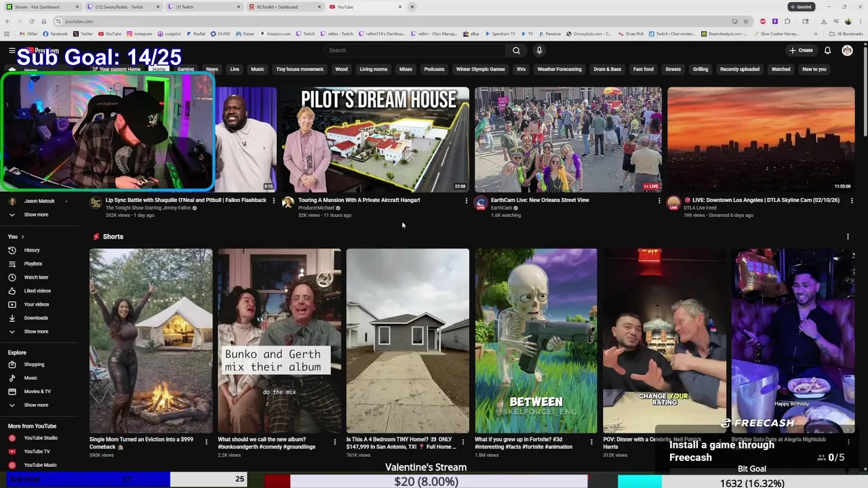The width and height of the screenshot is (868, 488).
Task: Open Amazon.com bookmark
Action: click(275, 33)
